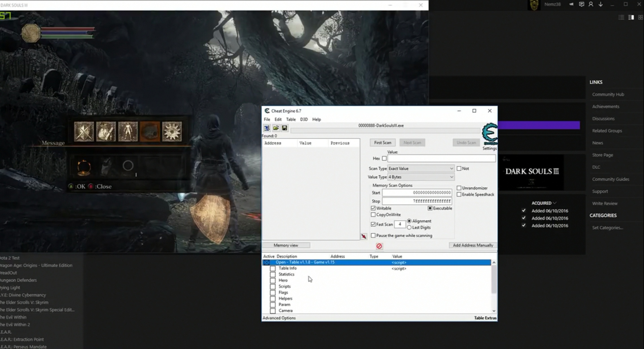Open the Table menu

pyautogui.click(x=291, y=119)
